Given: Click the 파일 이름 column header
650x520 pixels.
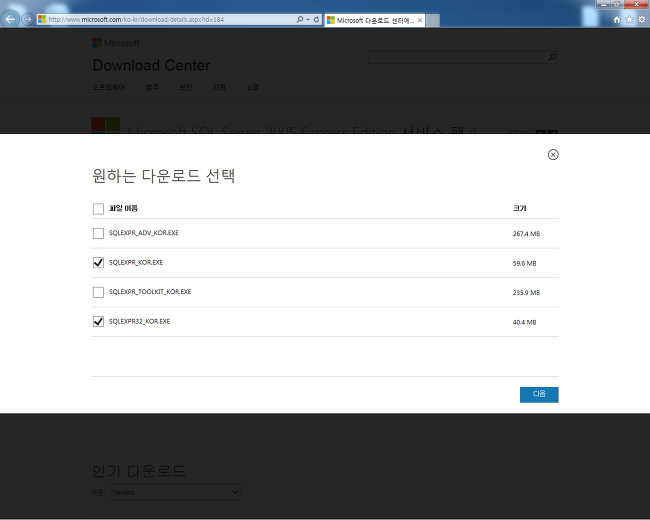Looking at the screenshot, I should tap(124, 208).
